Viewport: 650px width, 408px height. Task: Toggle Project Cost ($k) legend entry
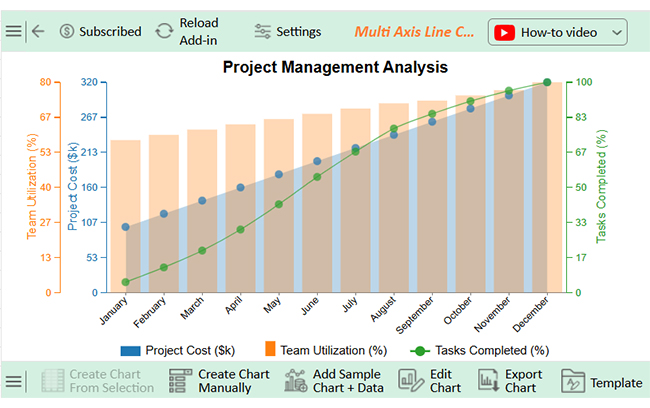(x=177, y=350)
